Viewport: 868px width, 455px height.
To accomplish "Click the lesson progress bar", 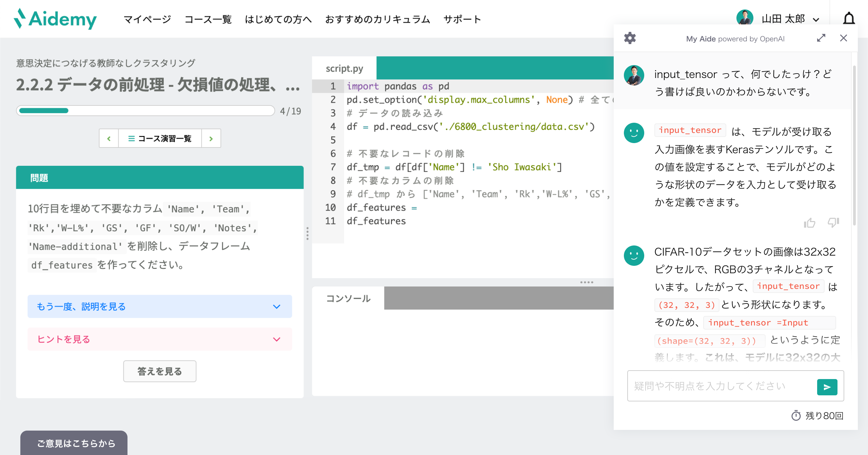I will [145, 111].
